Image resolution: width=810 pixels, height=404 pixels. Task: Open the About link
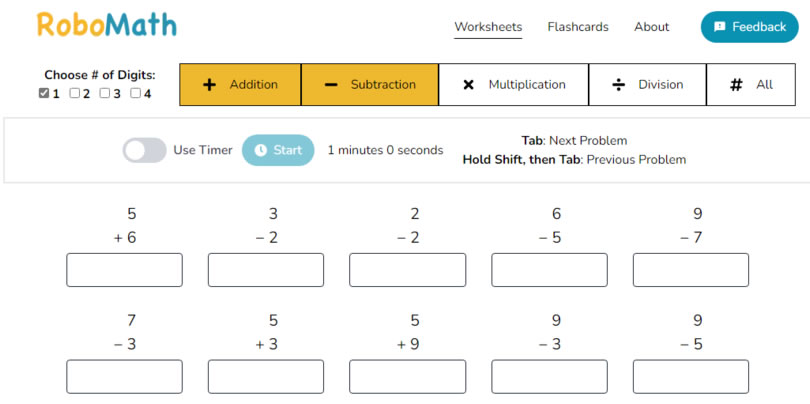coord(652,27)
